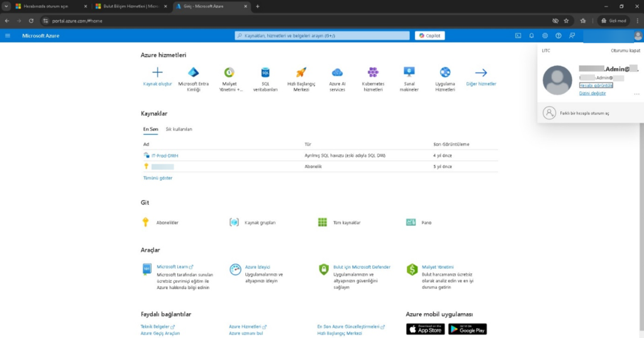Viewport: 644px width, 338px height.
Task: Switch to Sık kullanılan tab
Action: point(179,129)
